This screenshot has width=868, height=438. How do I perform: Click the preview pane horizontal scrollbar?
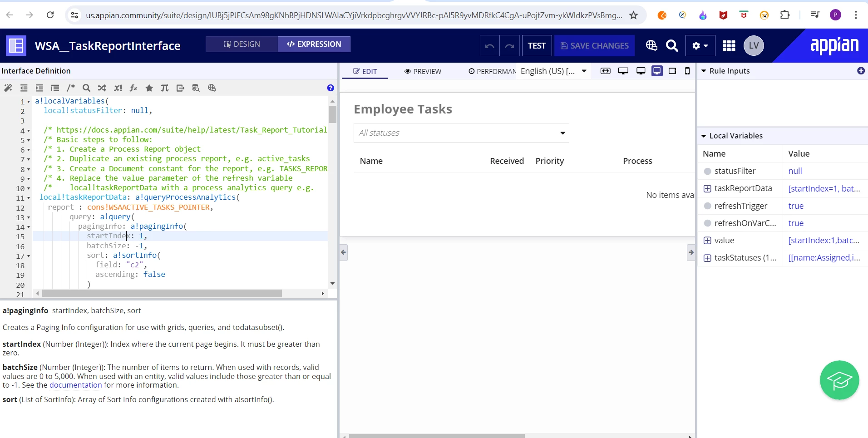point(437,436)
